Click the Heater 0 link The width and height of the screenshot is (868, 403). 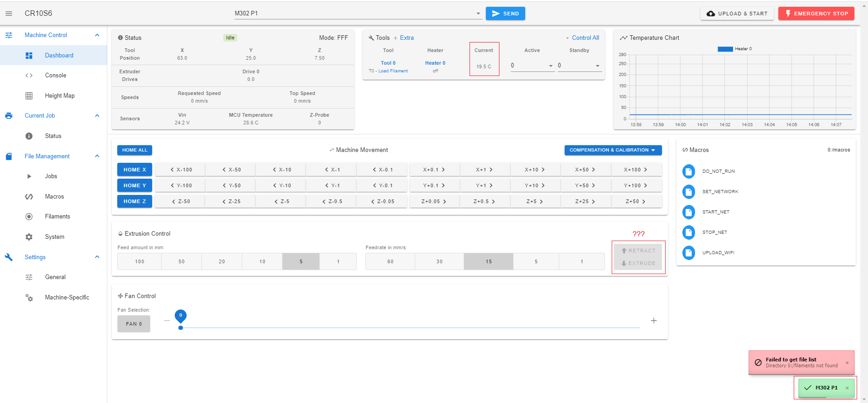[x=435, y=63]
